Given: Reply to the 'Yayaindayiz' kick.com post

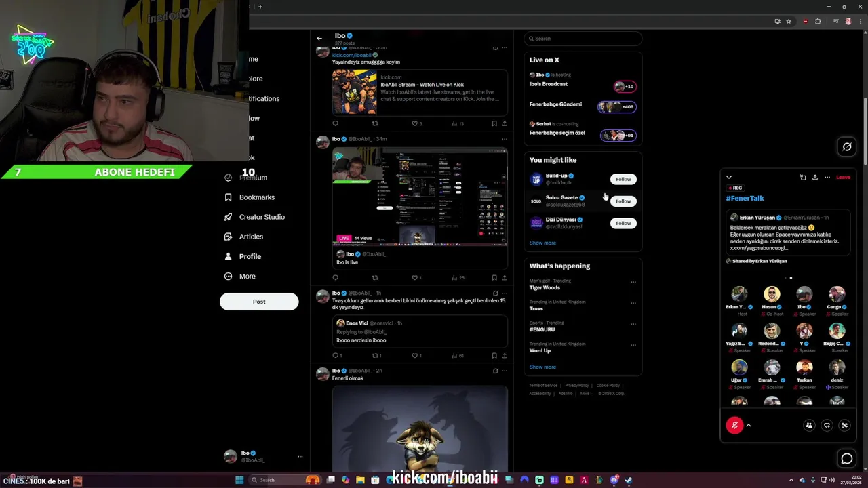Looking at the screenshot, I should click(x=335, y=123).
